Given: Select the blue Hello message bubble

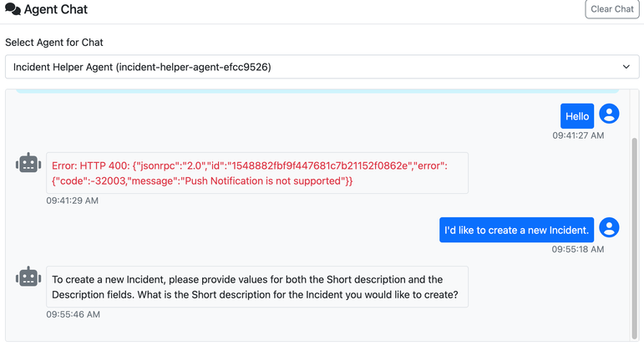Looking at the screenshot, I should (x=577, y=117).
